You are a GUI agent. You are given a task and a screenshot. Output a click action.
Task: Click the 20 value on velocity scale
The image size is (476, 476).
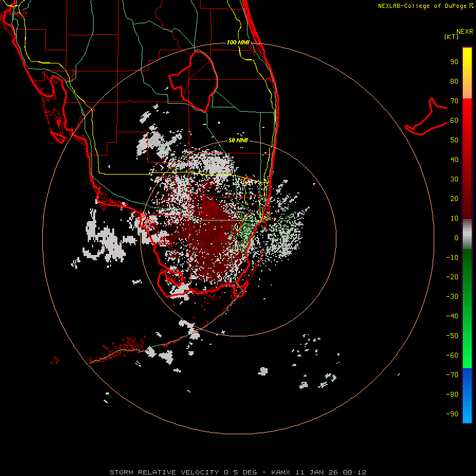click(x=454, y=198)
